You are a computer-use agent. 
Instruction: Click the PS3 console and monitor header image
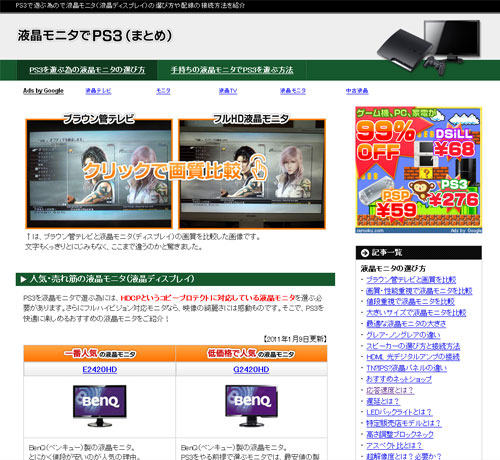click(x=429, y=47)
